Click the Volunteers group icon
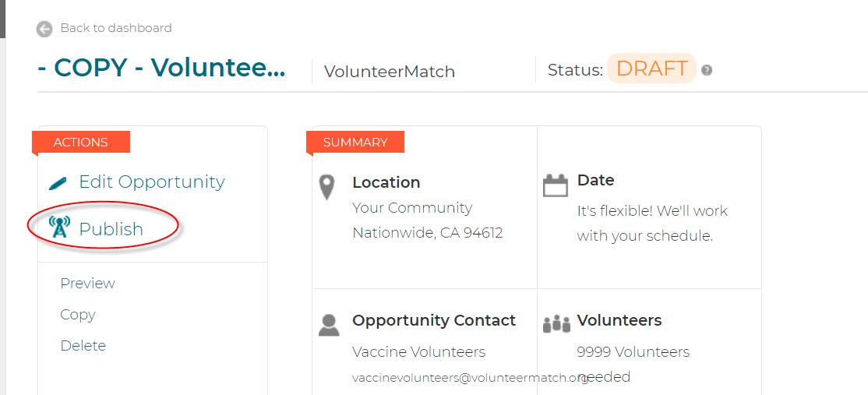The height and width of the screenshot is (395, 868). (556, 323)
